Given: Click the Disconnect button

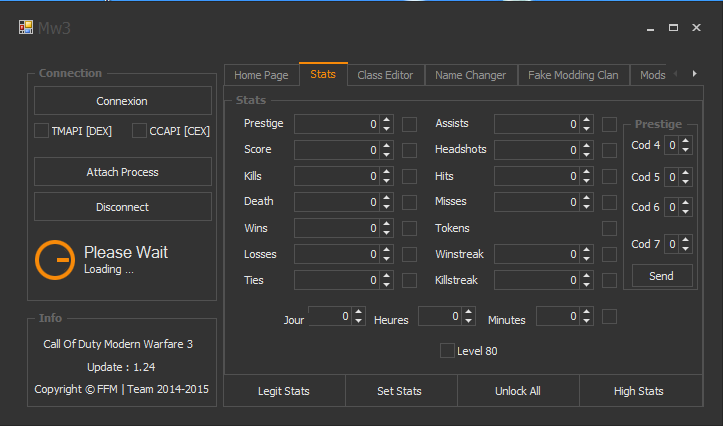Looking at the screenshot, I should pos(123,207).
